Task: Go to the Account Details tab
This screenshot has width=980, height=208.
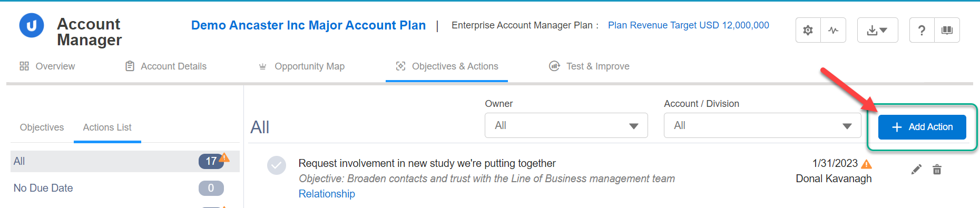Action: coord(165,66)
